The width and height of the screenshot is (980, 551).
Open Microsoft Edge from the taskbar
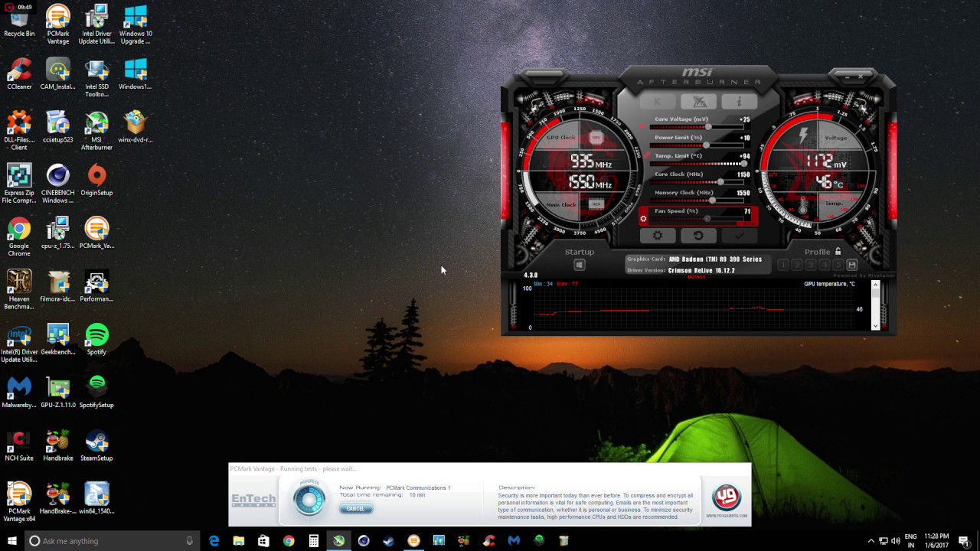click(x=214, y=541)
